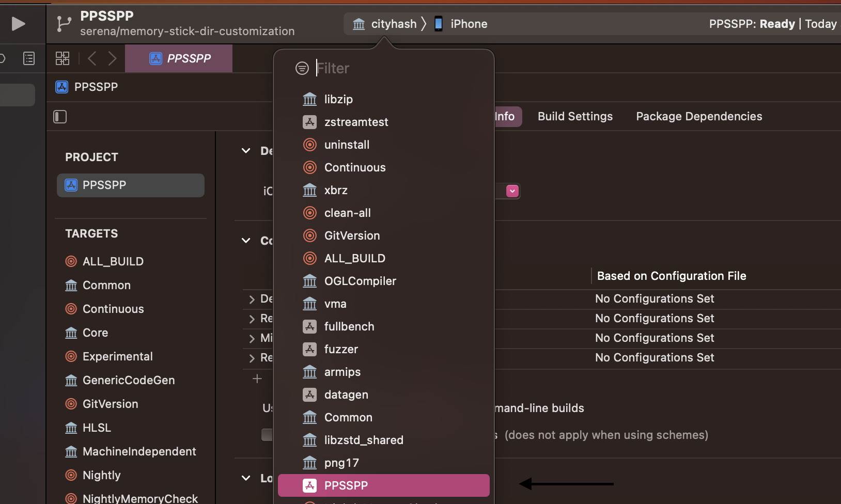Choose the png17 scheme
The height and width of the screenshot is (504, 841).
tap(383, 463)
